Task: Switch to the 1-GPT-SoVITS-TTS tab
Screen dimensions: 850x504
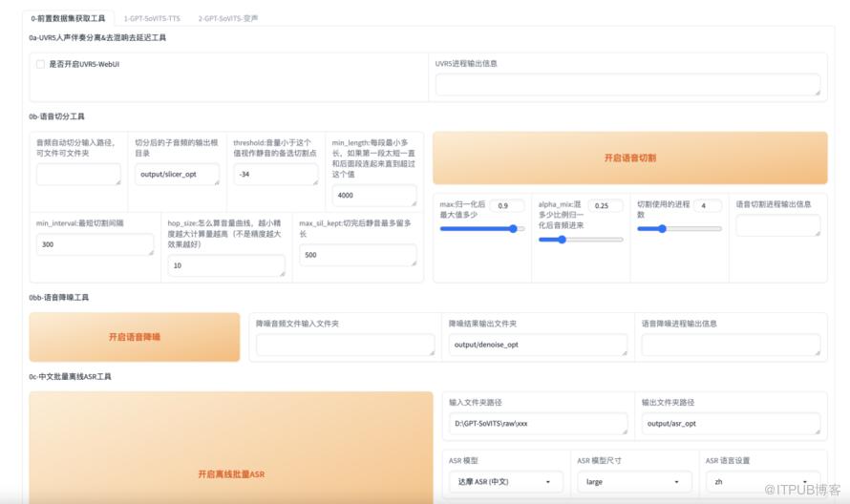Action: coord(152,18)
